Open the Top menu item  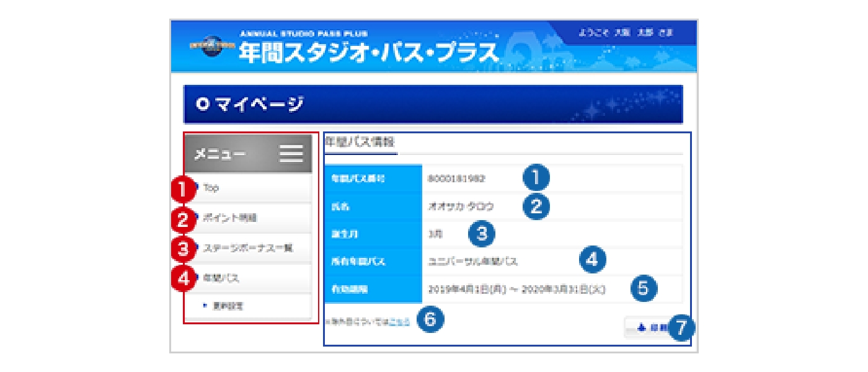point(248,188)
